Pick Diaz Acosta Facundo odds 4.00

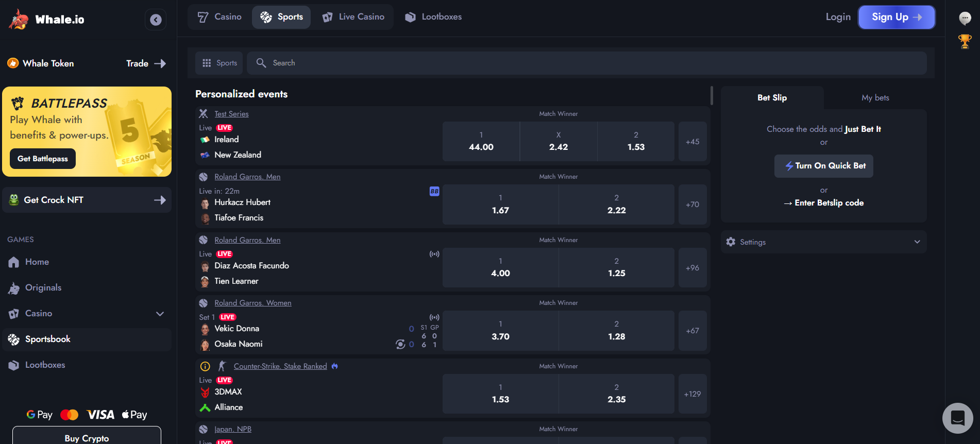tap(500, 268)
